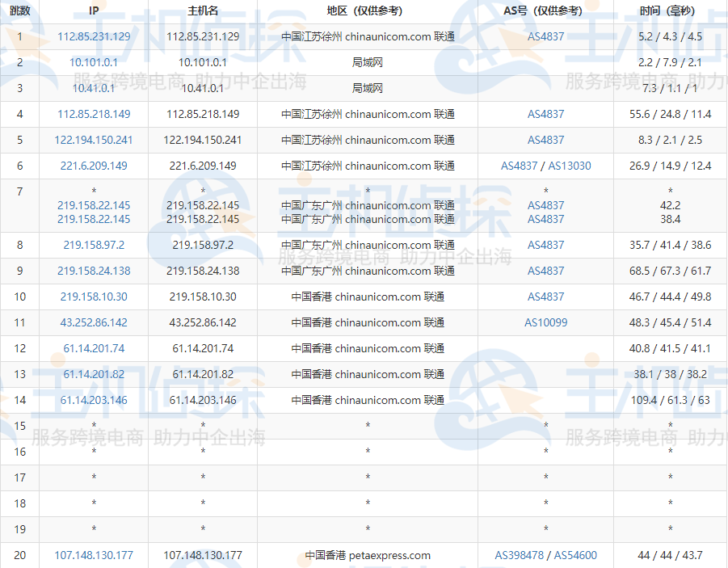This screenshot has width=728, height=568.
Task: Click IP link 107.148.130.177 on hop 20
Action: tap(94, 555)
